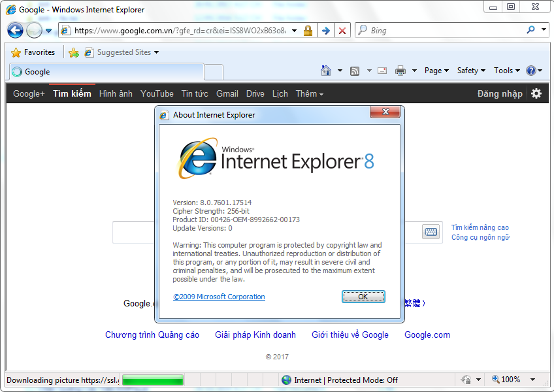Open Tin tức in the Google bar
This screenshot has width=554, height=392.
tap(195, 93)
